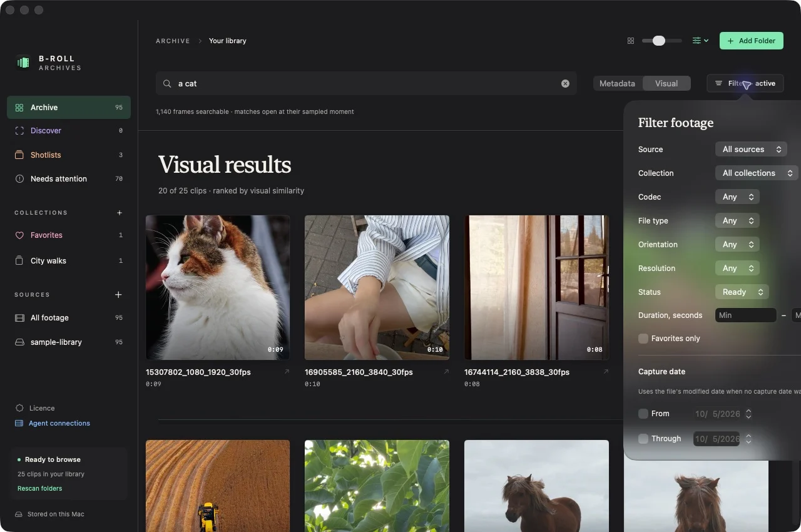Click the Shotlists clipboard icon
Viewport: 801px width, 532px height.
(x=19, y=155)
